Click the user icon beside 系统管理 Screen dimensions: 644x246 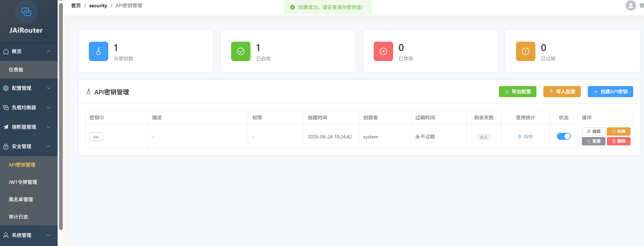[x=6, y=235]
